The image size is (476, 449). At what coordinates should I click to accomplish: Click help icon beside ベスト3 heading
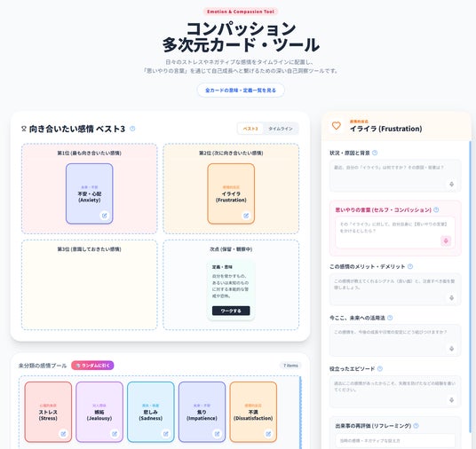[132, 129]
